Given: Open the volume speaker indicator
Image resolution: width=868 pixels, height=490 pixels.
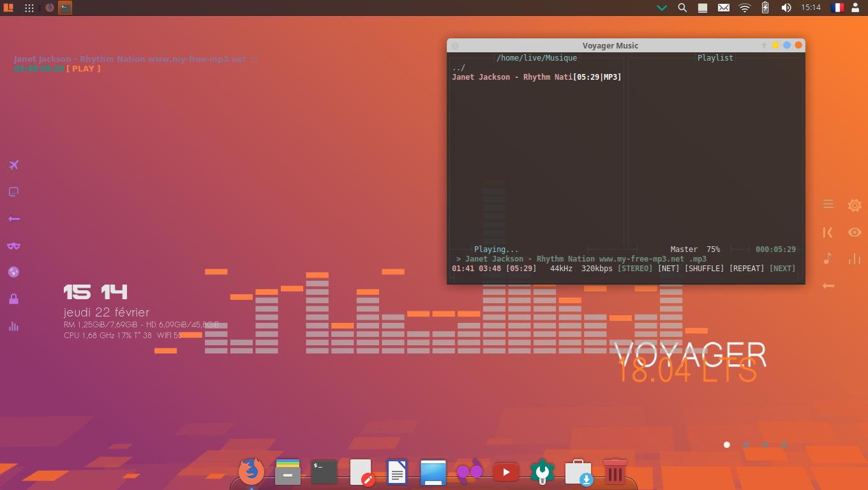Looking at the screenshot, I should [786, 8].
